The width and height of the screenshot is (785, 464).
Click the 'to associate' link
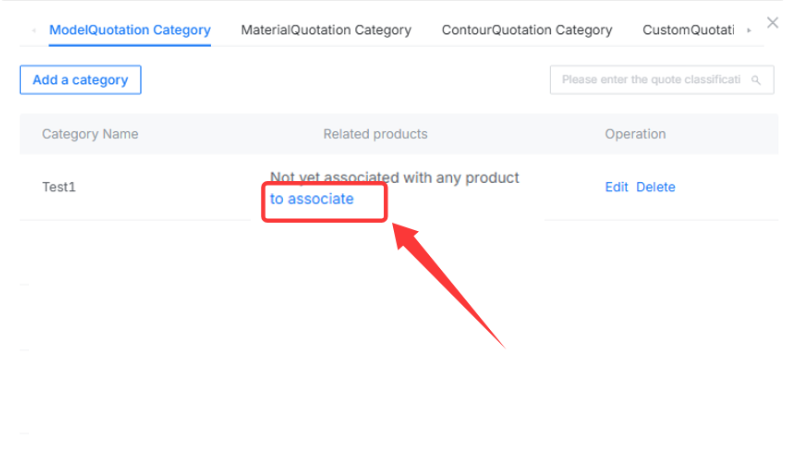[312, 199]
